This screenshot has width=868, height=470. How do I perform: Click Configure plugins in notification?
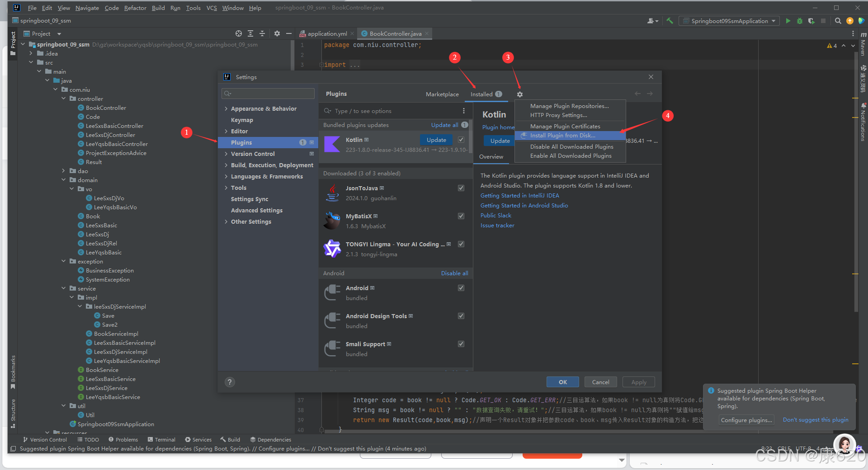pos(746,420)
